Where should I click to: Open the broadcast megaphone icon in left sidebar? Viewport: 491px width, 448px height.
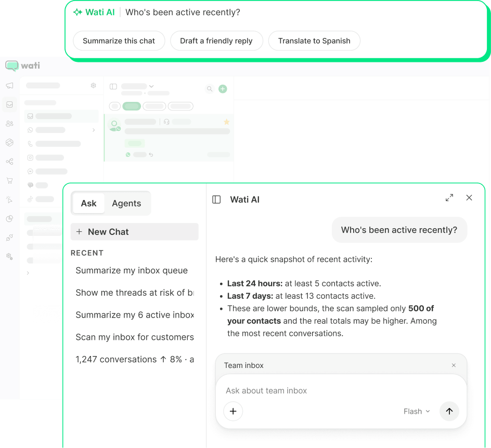click(10, 86)
